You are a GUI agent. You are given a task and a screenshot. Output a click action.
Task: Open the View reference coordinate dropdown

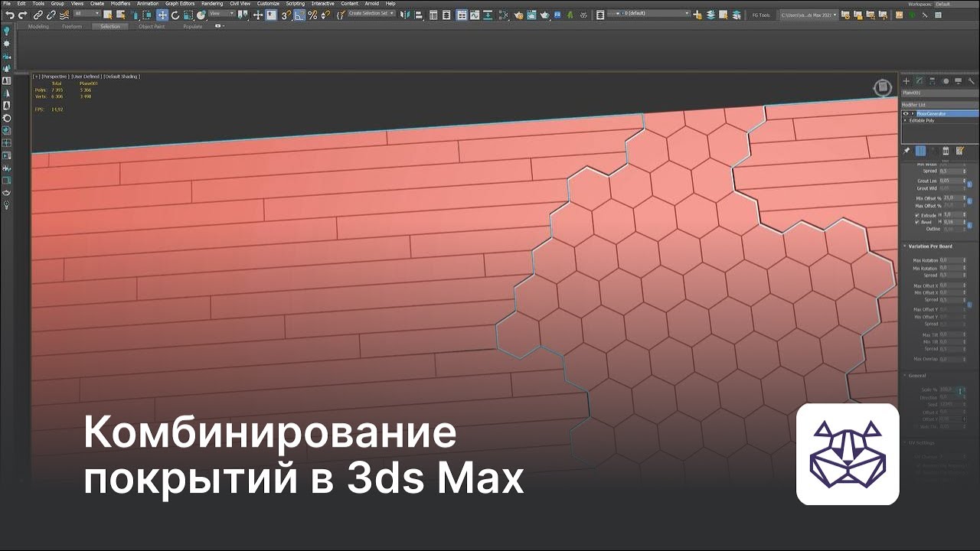pos(222,14)
